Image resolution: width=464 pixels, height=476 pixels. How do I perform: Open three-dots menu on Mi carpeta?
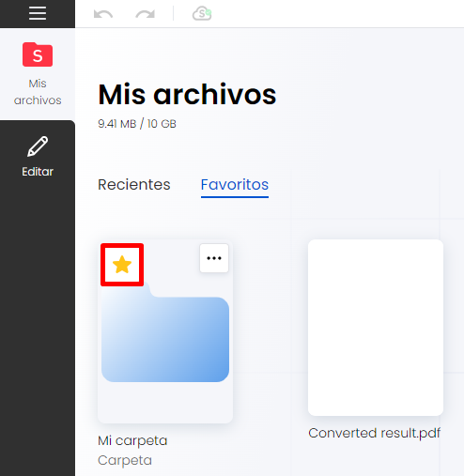[214, 258]
